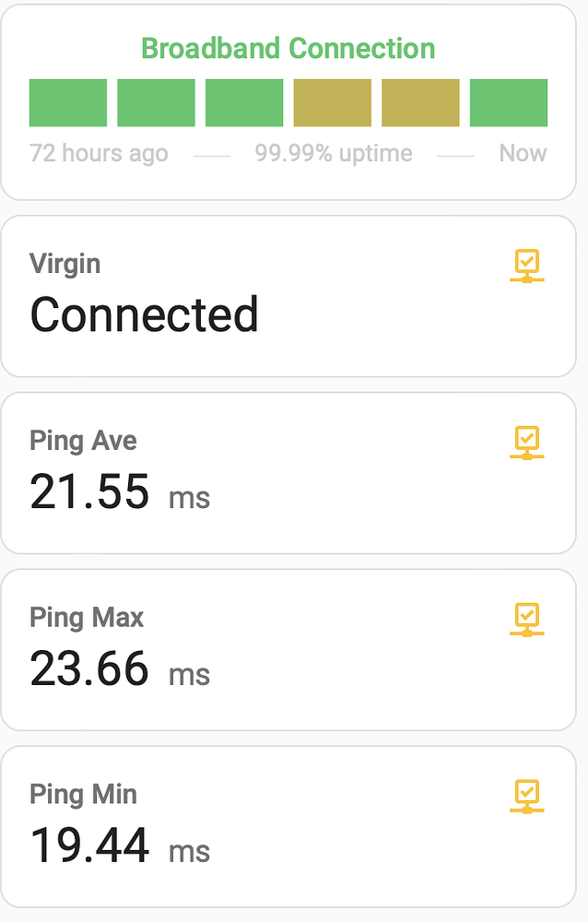The width and height of the screenshot is (588, 922).
Task: Click the last green segment near Now
Action: (x=508, y=102)
